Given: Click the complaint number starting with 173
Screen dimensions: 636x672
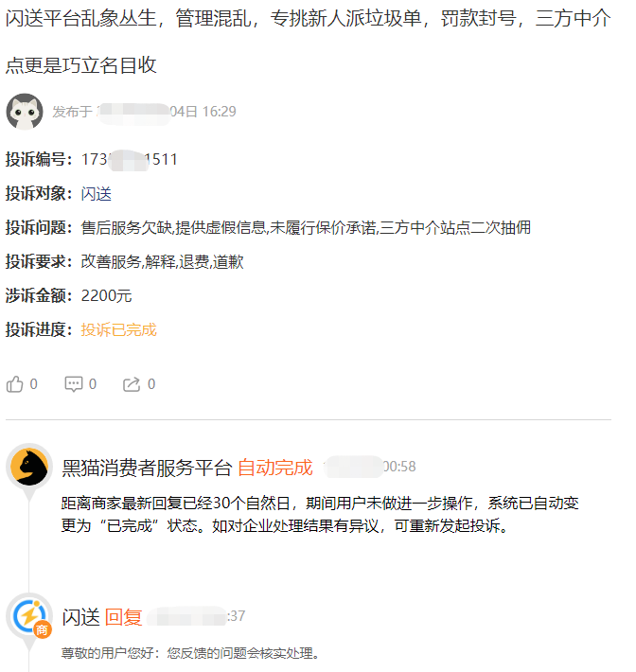Looking at the screenshot, I should coord(130,159).
